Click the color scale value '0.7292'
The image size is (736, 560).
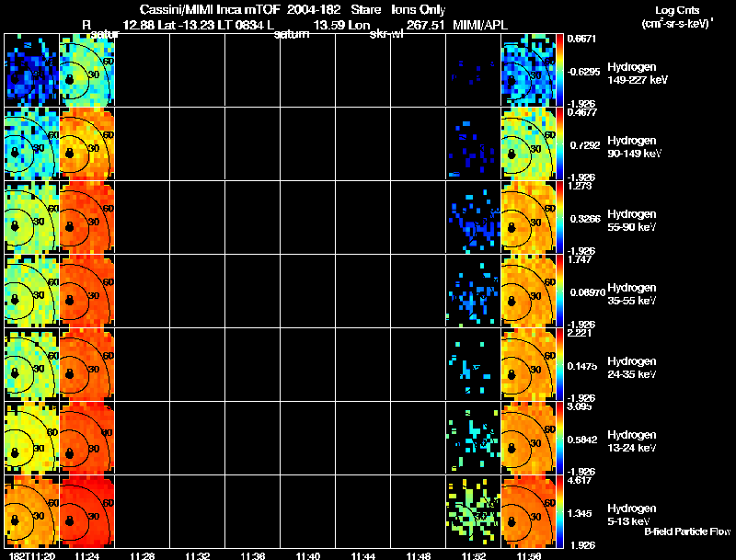[x=585, y=145]
